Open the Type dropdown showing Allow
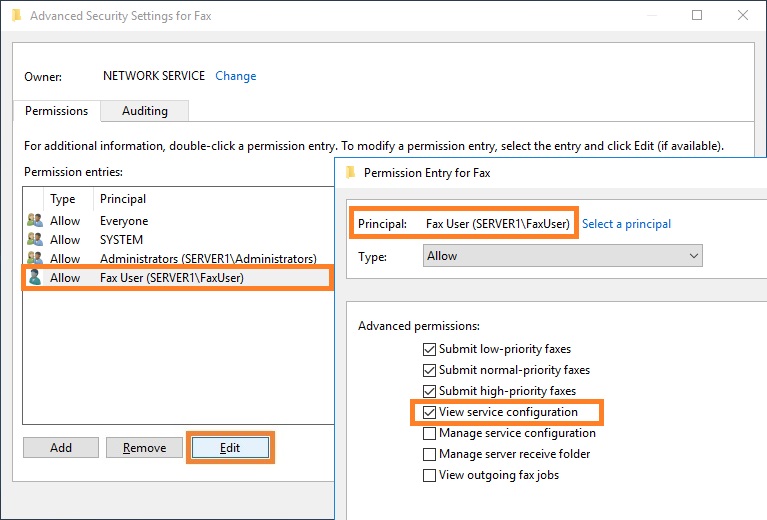Screen dimensions: 767x520 [x=563, y=256]
